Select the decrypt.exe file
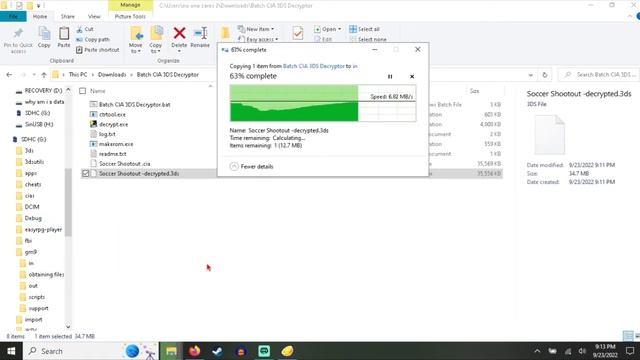 [x=113, y=124]
